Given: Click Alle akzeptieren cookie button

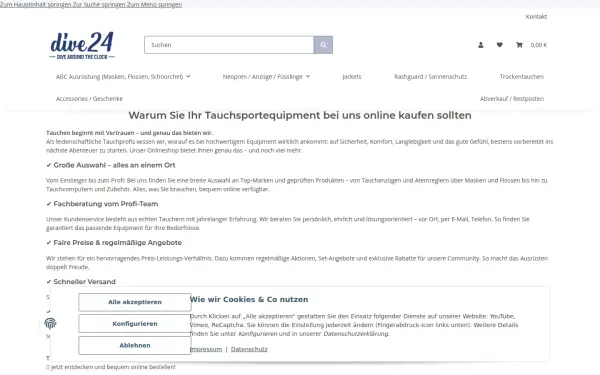Looking at the screenshot, I should pyautogui.click(x=135, y=302).
